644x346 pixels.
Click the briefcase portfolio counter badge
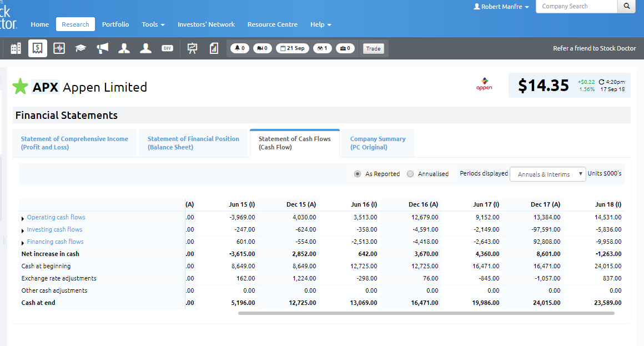pyautogui.click(x=345, y=48)
